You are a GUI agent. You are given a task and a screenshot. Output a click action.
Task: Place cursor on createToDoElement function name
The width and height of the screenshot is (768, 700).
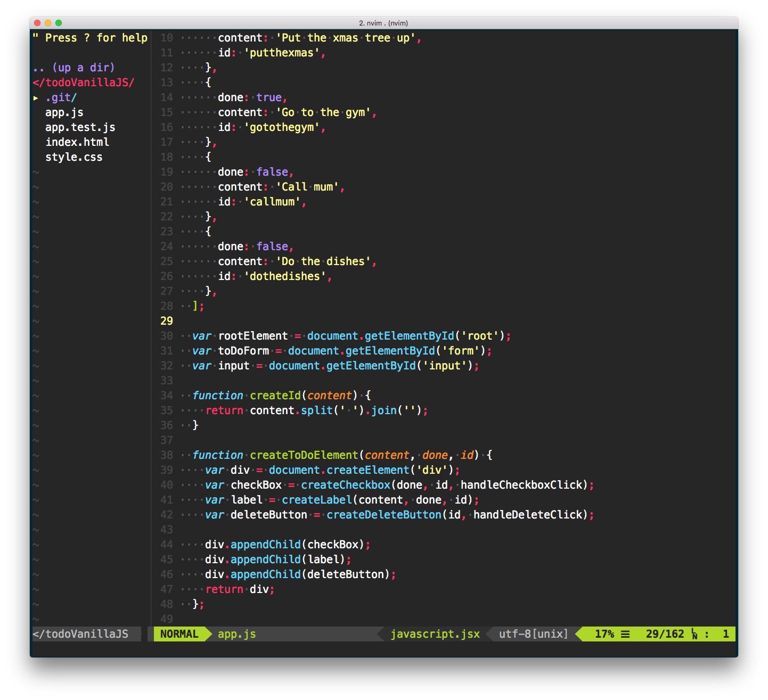304,455
